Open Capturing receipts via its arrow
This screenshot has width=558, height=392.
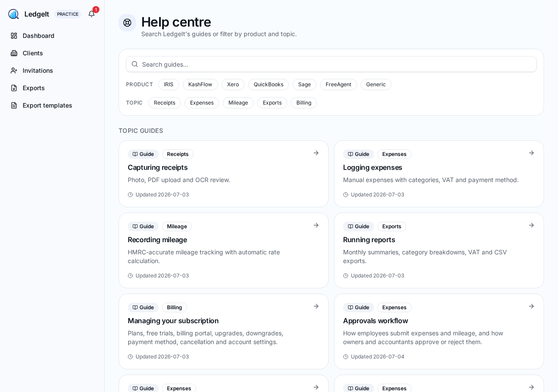point(316,153)
